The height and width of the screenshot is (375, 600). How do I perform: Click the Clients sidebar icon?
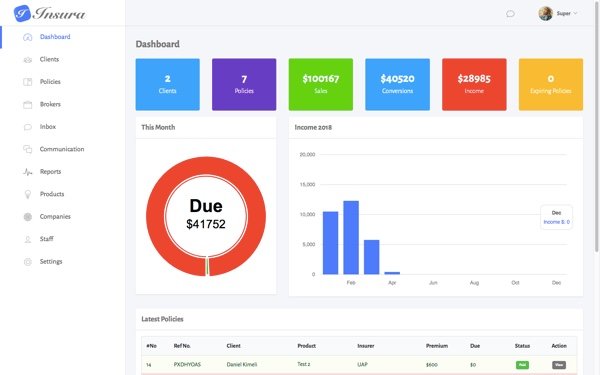[28, 60]
